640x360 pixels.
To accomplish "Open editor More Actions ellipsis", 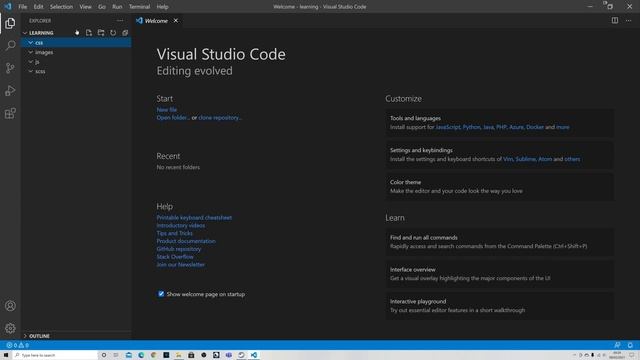I will pos(629,20).
